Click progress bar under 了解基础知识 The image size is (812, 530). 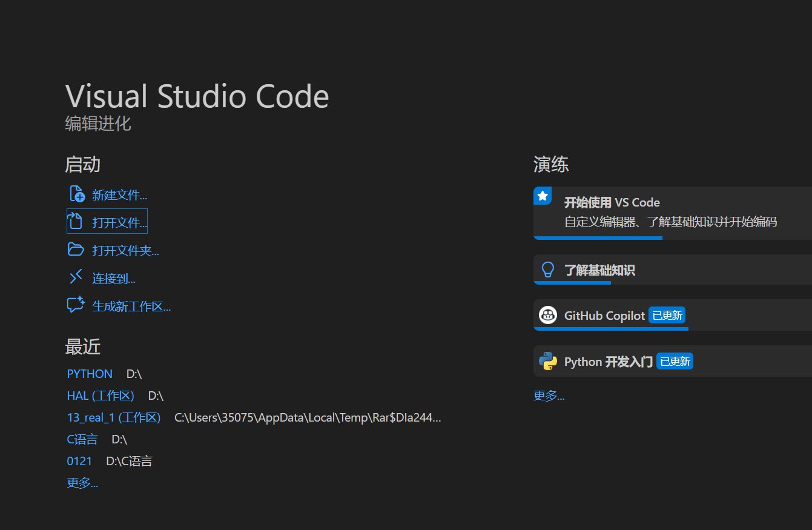(x=572, y=283)
